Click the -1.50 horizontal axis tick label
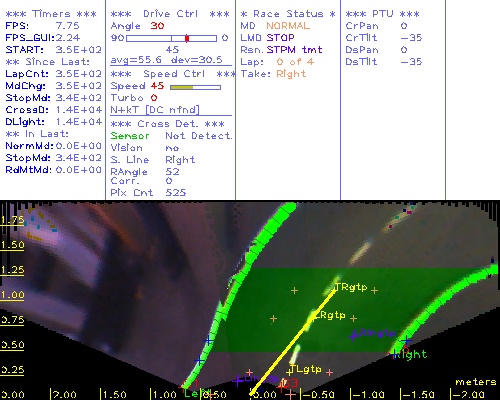The height and width of the screenshot is (400, 500). [x=418, y=395]
